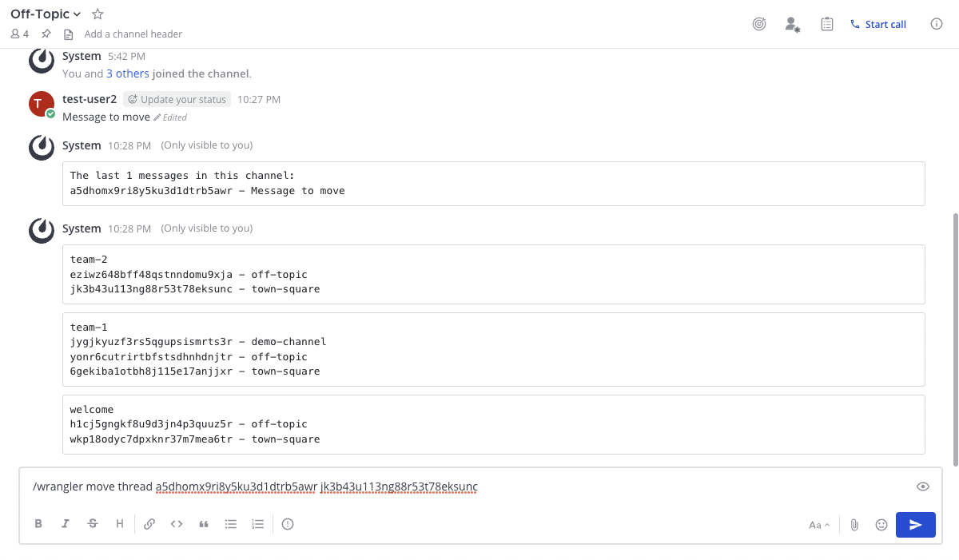Star the Off-Topic channel as favorite
Image resolution: width=959 pixels, height=560 pixels.
(x=97, y=14)
